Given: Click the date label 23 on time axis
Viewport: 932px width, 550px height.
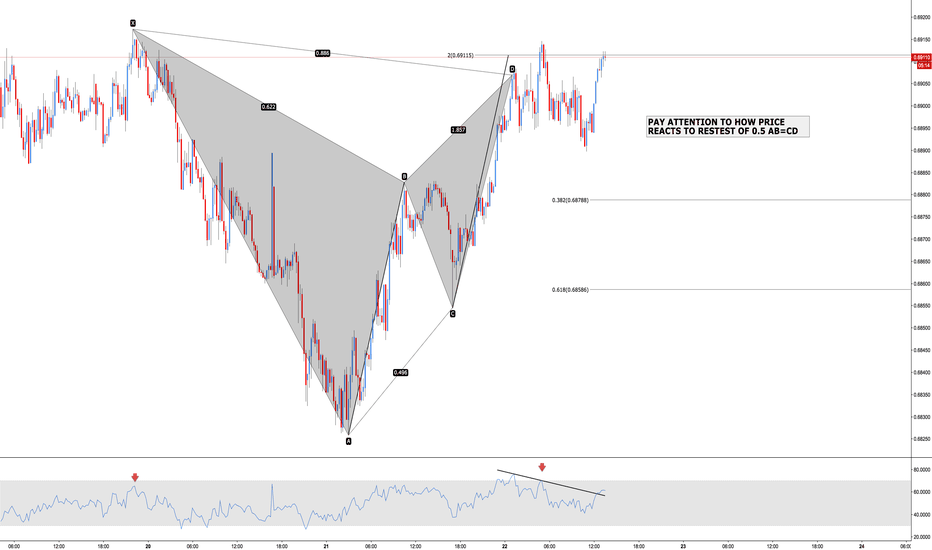Looking at the screenshot, I should (683, 546).
